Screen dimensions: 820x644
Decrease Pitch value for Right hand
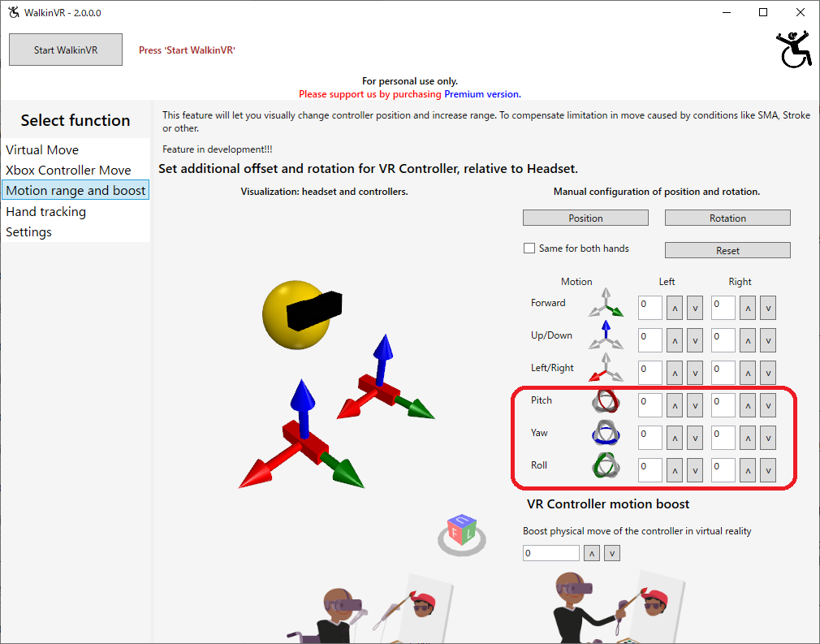point(768,405)
